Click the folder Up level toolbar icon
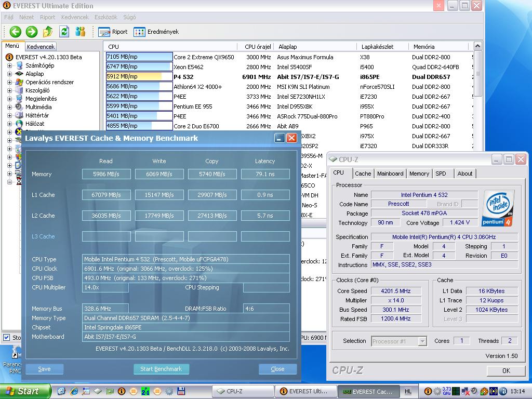 click(x=48, y=32)
